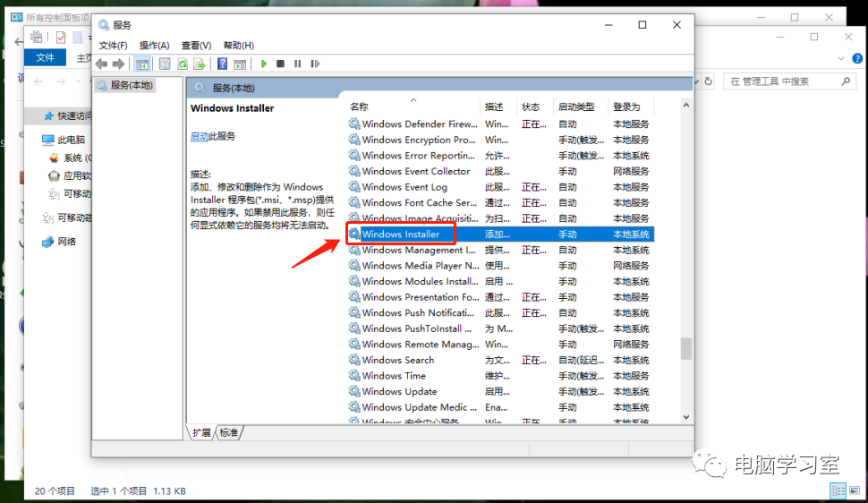Open the Explorer help question-mark icon
868x503 pixels.
(857, 58)
